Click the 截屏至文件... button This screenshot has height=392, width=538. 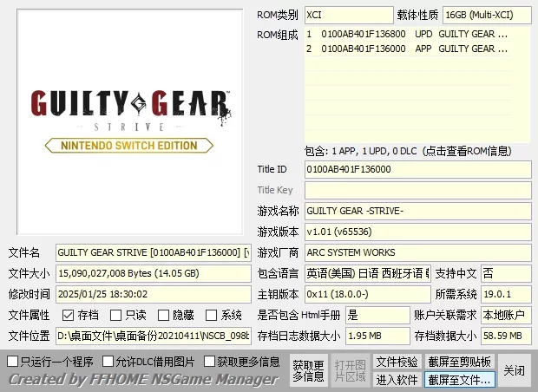459,380
